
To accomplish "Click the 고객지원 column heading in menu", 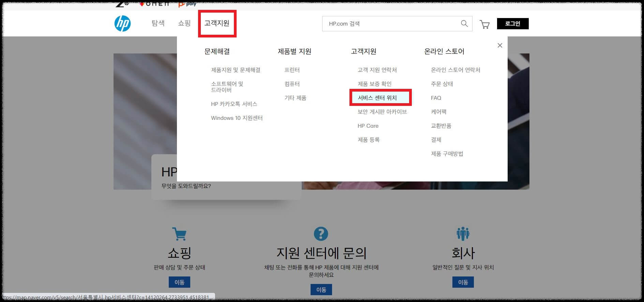I will (363, 51).
